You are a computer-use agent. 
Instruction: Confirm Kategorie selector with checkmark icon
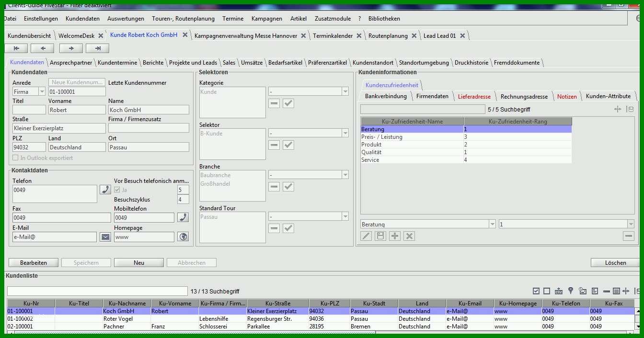[288, 103]
